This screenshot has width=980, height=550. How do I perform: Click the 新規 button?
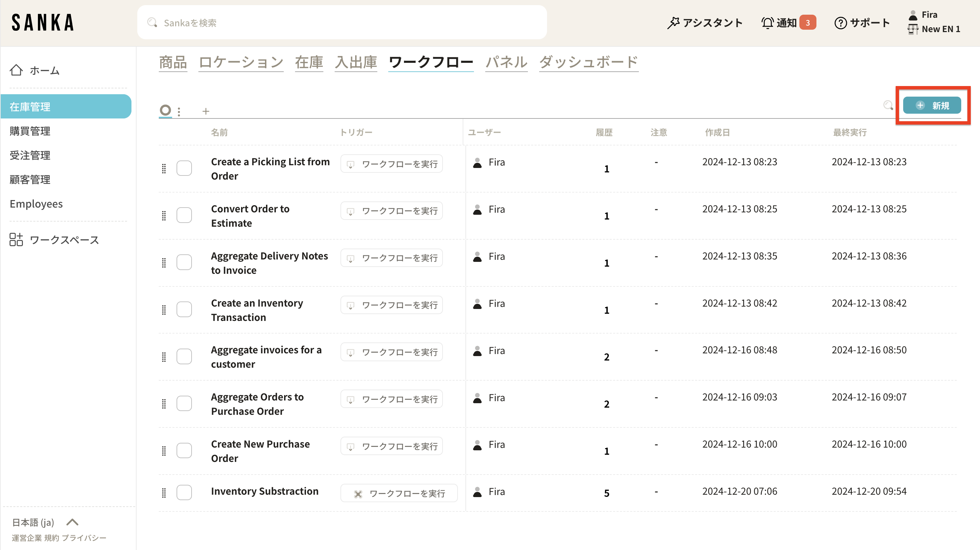[932, 105]
